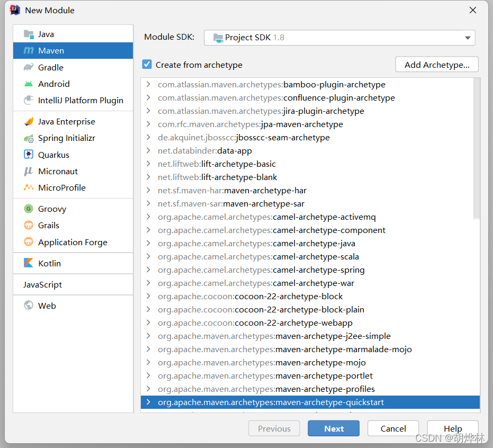Expand maven-archetype-sar node

148,204
